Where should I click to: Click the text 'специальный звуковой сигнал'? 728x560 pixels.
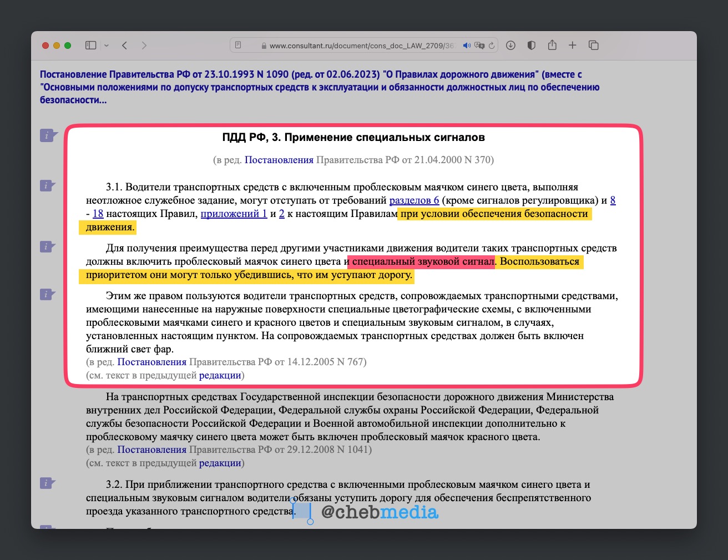[423, 261]
